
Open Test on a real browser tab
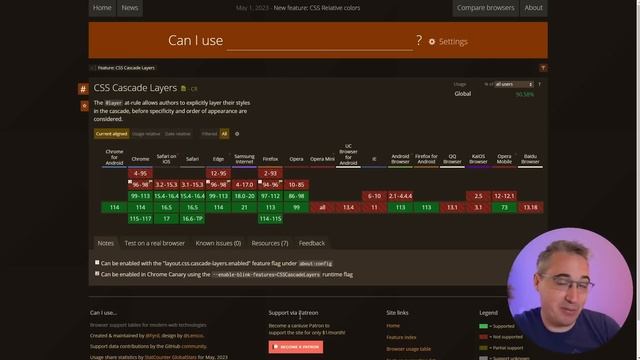pyautogui.click(x=155, y=243)
